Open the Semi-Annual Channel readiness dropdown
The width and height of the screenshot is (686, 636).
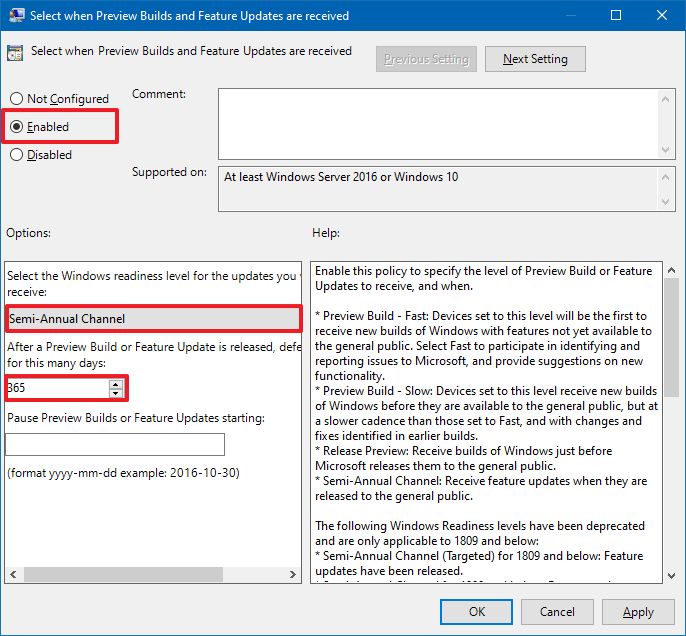(153, 318)
